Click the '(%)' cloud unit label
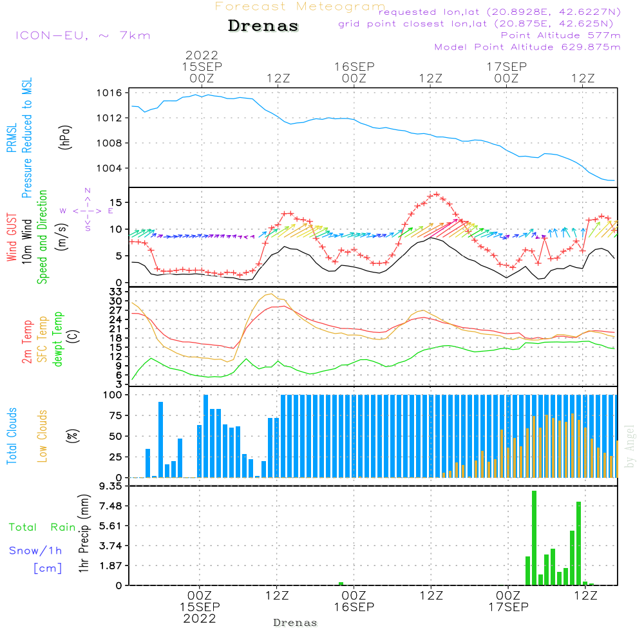 tap(72, 436)
